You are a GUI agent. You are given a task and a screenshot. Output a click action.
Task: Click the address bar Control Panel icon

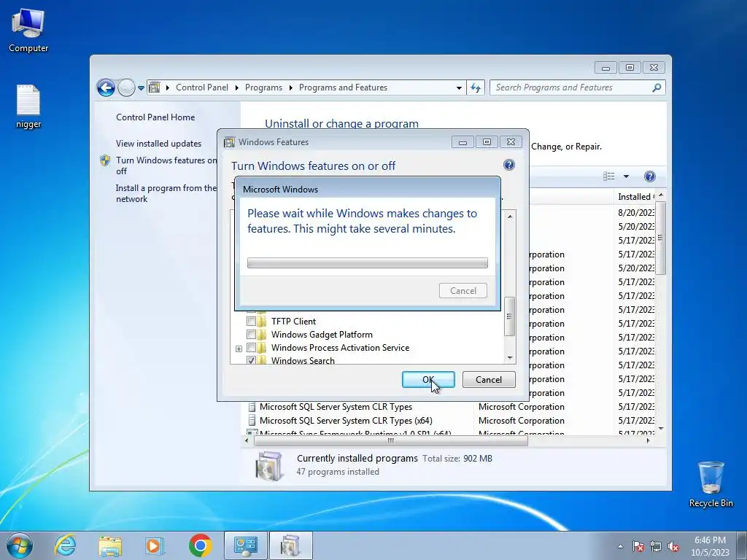click(x=155, y=87)
